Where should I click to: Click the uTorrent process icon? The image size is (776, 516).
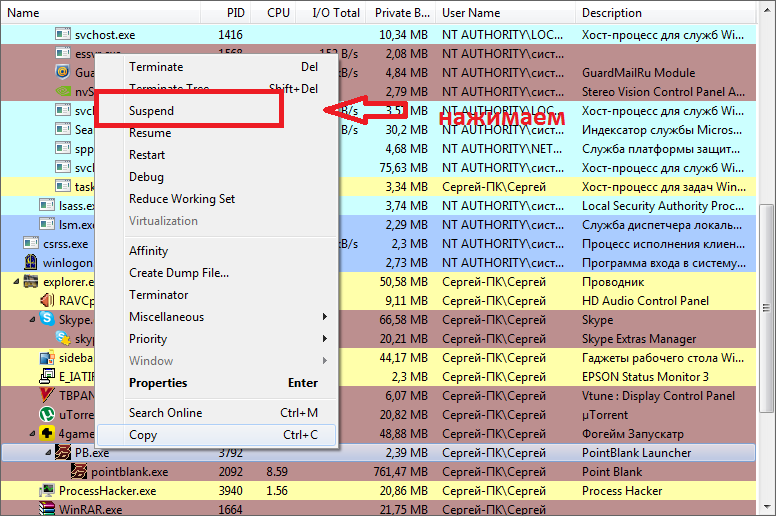47,414
